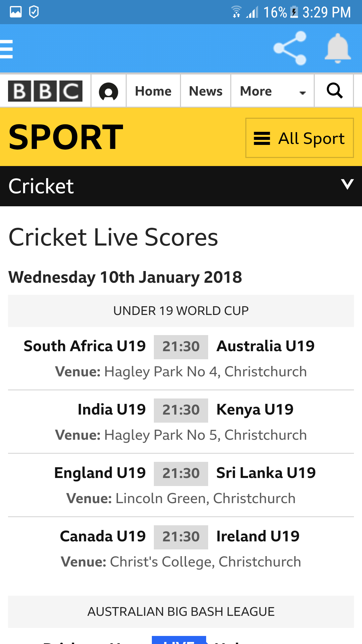
Task: Open the search magnifier icon
Action: (x=334, y=91)
